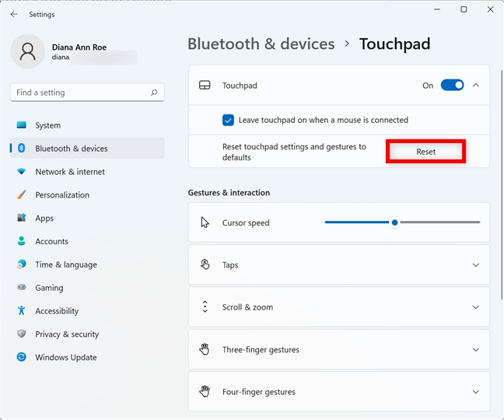Click in the Find a setting field
This screenshot has width=504, height=420.
click(87, 93)
